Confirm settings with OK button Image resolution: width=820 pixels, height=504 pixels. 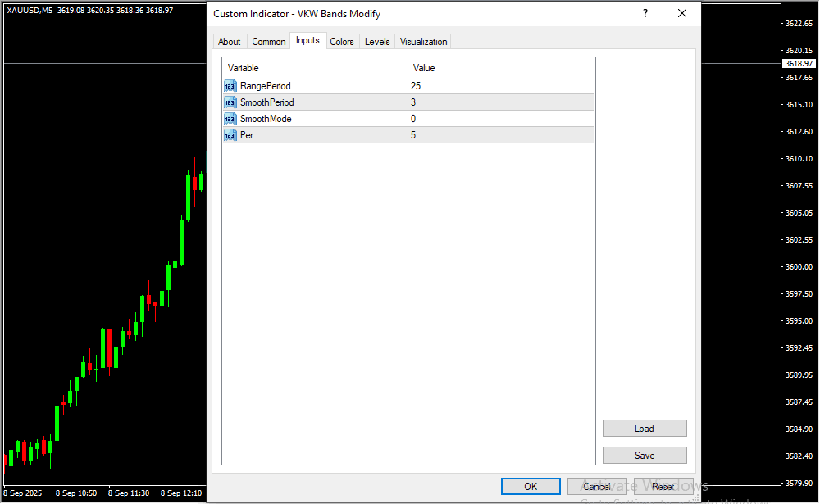[x=531, y=487]
